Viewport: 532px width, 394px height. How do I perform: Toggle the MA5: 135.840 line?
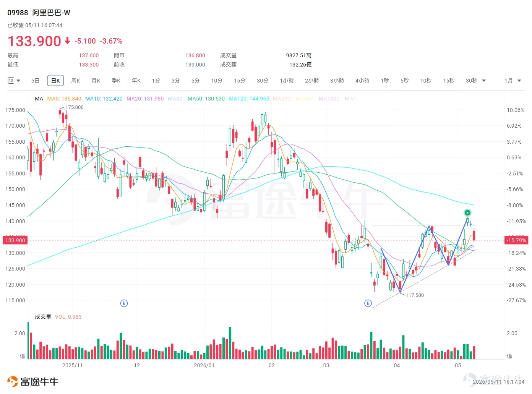pos(64,99)
